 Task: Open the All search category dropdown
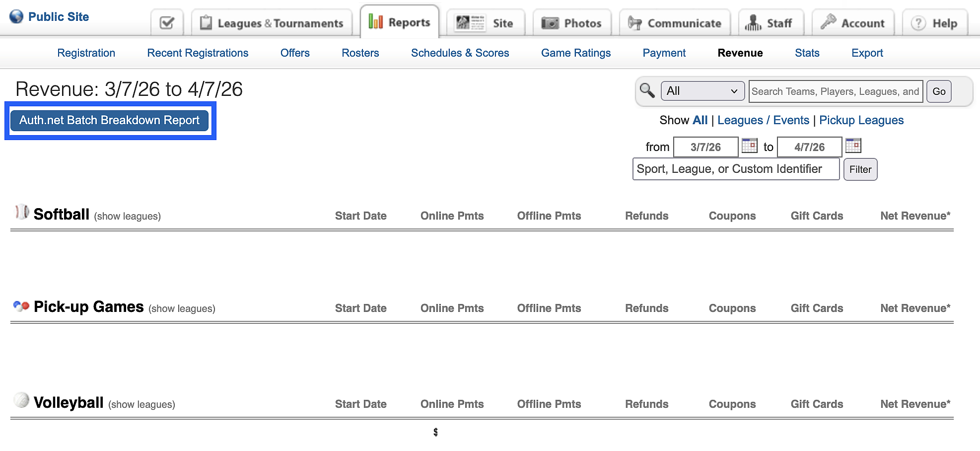[x=702, y=91]
